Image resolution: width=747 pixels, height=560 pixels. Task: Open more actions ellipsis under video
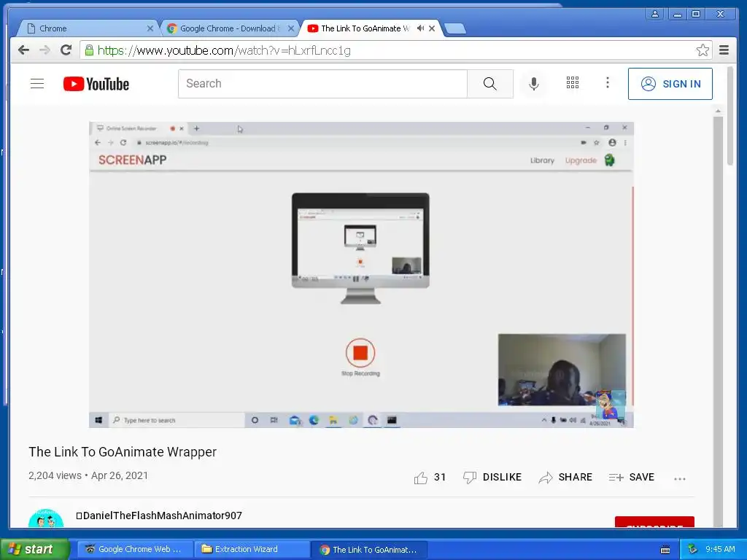(680, 478)
